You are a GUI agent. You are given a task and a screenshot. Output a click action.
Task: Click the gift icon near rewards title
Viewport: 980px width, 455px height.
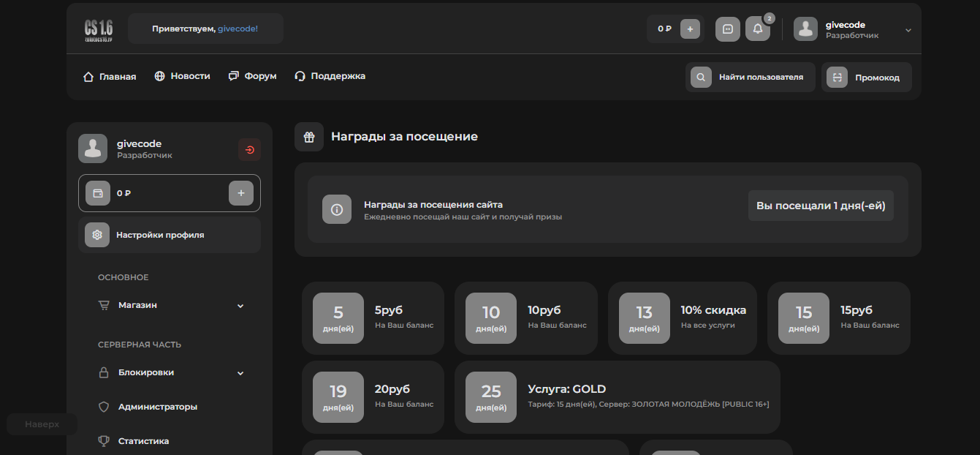pyautogui.click(x=309, y=137)
